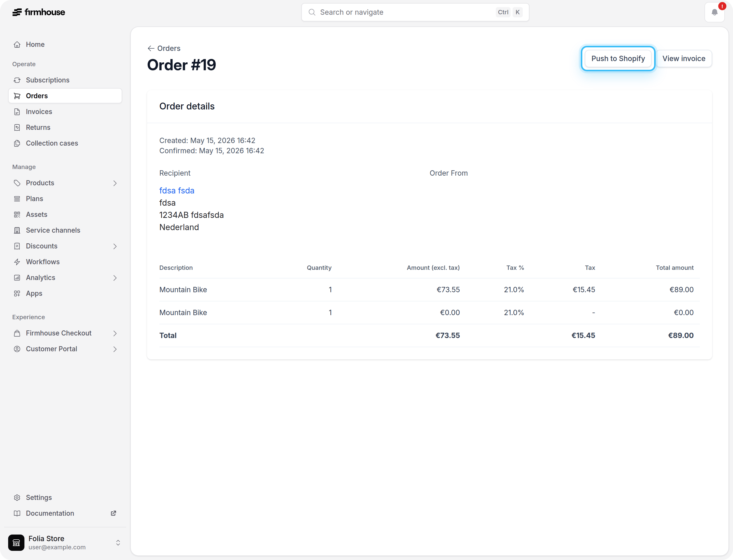Click the Apps grid icon
The height and width of the screenshot is (560, 733).
[17, 293]
